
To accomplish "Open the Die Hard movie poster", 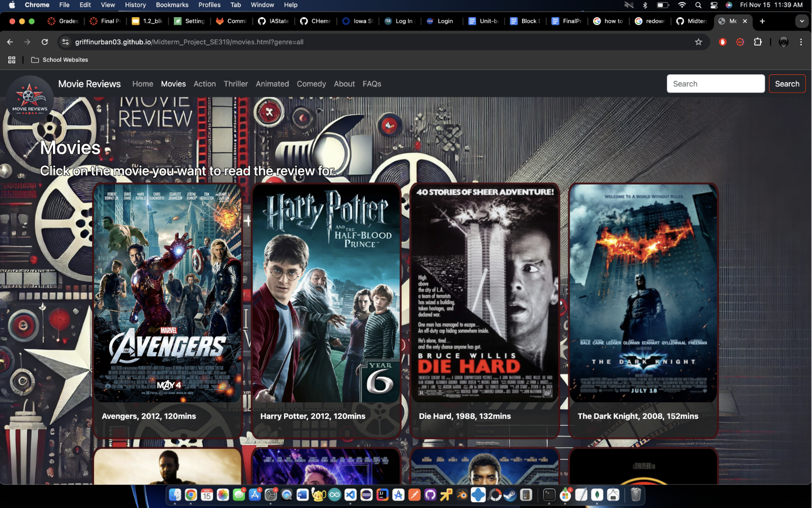I will pos(485,293).
